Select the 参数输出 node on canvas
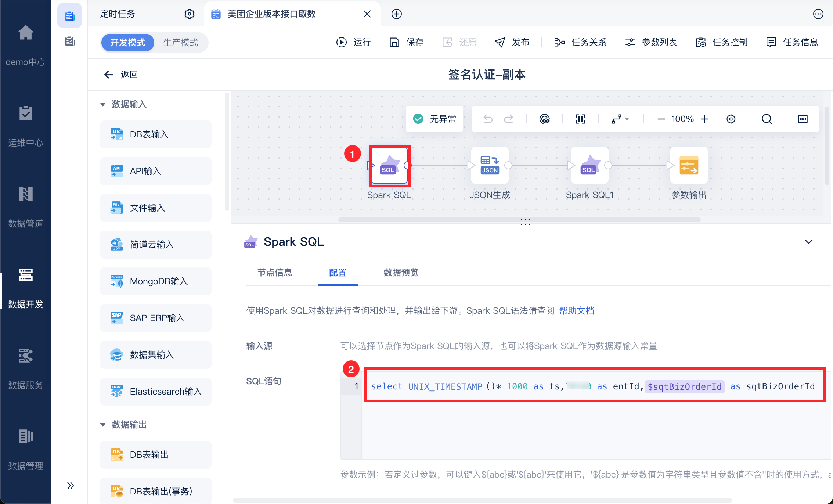The width and height of the screenshot is (833, 504). click(689, 166)
